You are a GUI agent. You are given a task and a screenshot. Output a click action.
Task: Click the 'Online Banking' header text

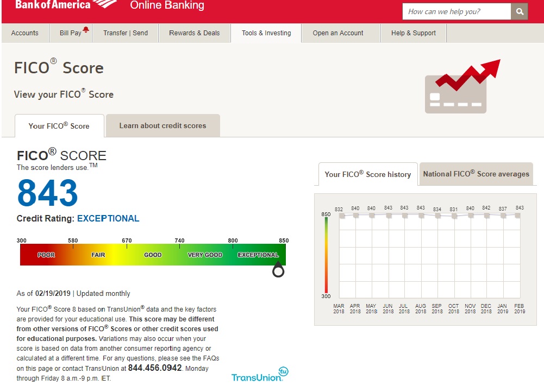[167, 5]
